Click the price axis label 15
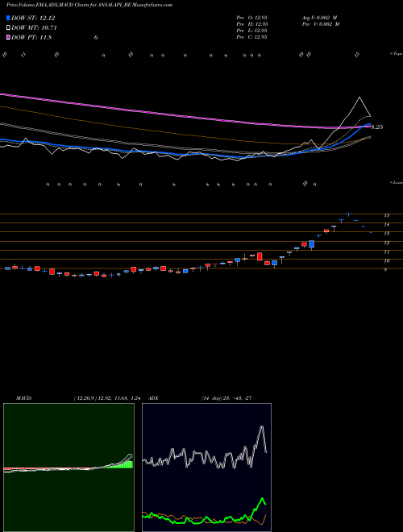The height and width of the screenshot is (532, 403). (387, 215)
